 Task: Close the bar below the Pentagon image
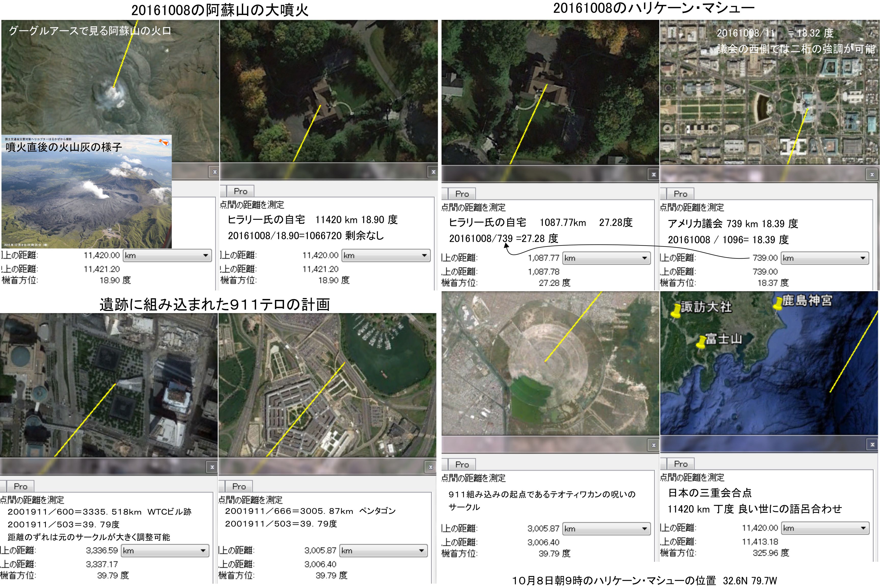click(x=431, y=467)
